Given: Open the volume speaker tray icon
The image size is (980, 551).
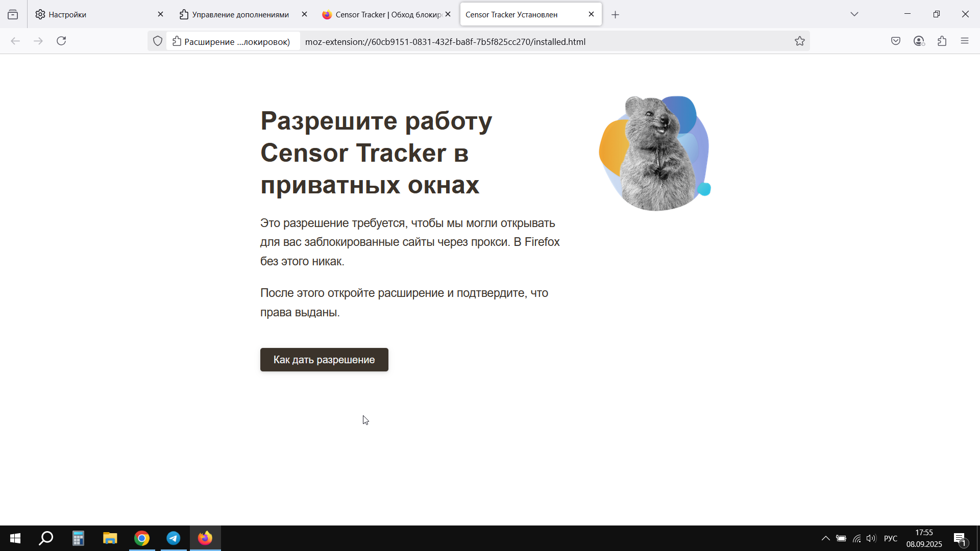Looking at the screenshot, I should 871,538.
